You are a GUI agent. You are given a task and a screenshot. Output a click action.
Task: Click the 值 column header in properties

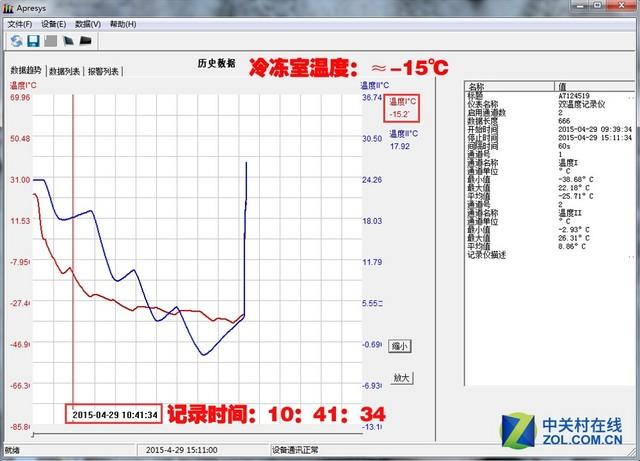(x=596, y=86)
